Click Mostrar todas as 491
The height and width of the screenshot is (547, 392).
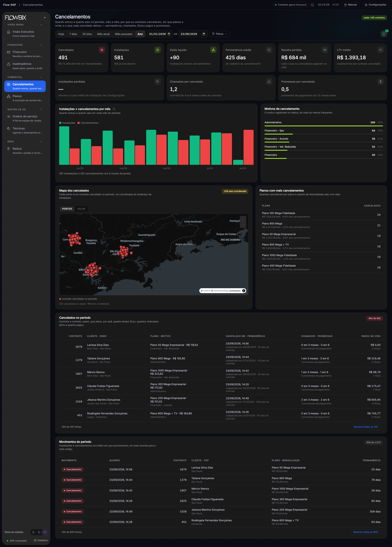tap(366, 427)
